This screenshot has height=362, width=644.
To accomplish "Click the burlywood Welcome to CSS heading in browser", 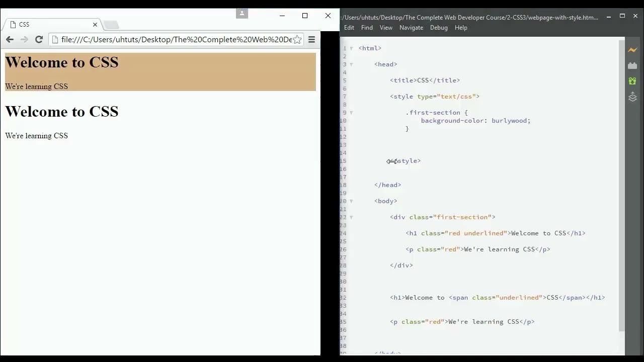I will pyautogui.click(x=62, y=62).
